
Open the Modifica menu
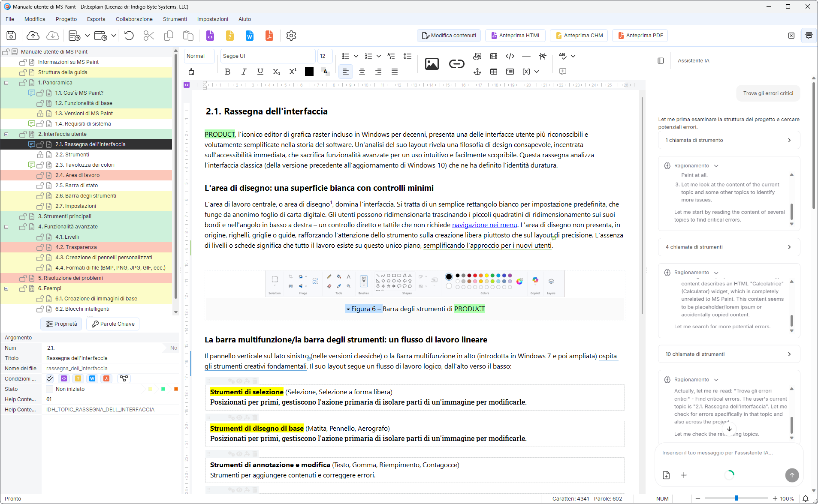[35, 19]
